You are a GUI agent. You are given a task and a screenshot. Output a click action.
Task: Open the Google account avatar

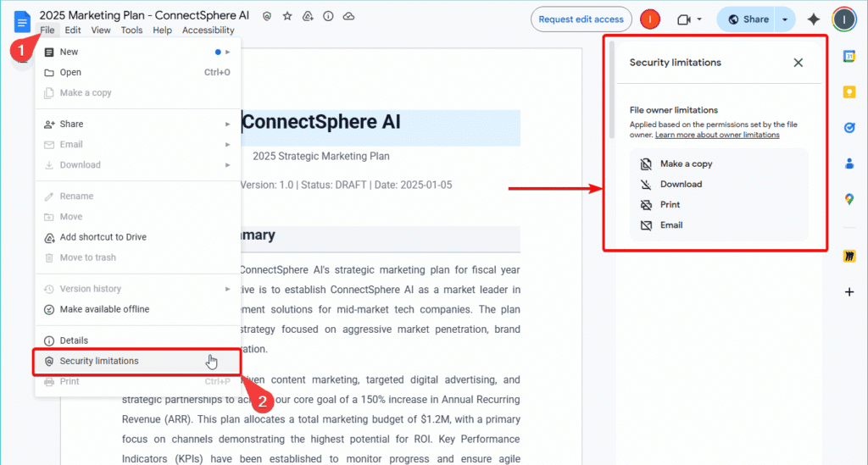click(x=844, y=19)
